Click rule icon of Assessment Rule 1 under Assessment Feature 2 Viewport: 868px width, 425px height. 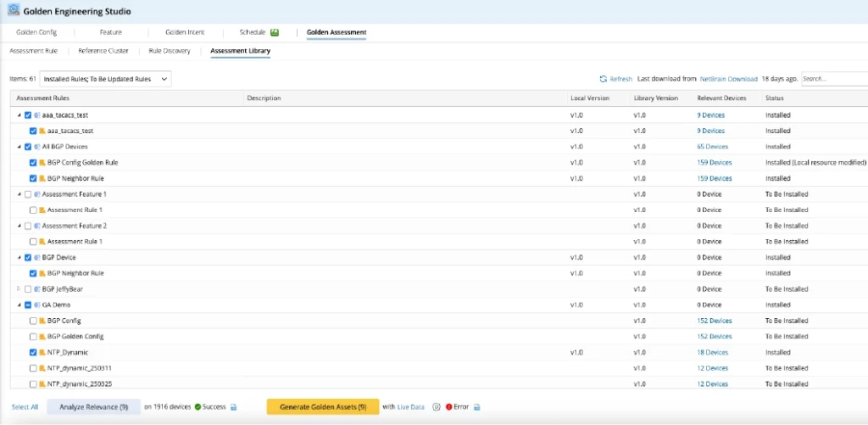pyautogui.click(x=42, y=242)
